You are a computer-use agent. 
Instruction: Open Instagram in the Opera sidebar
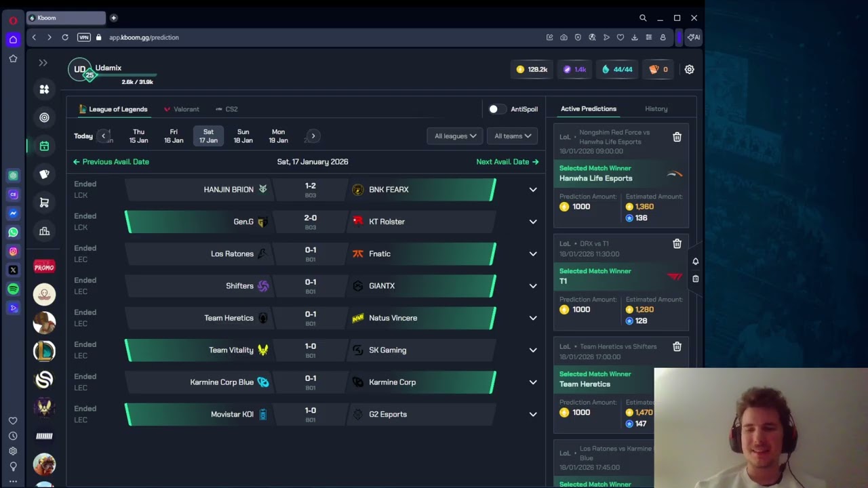[13, 251]
